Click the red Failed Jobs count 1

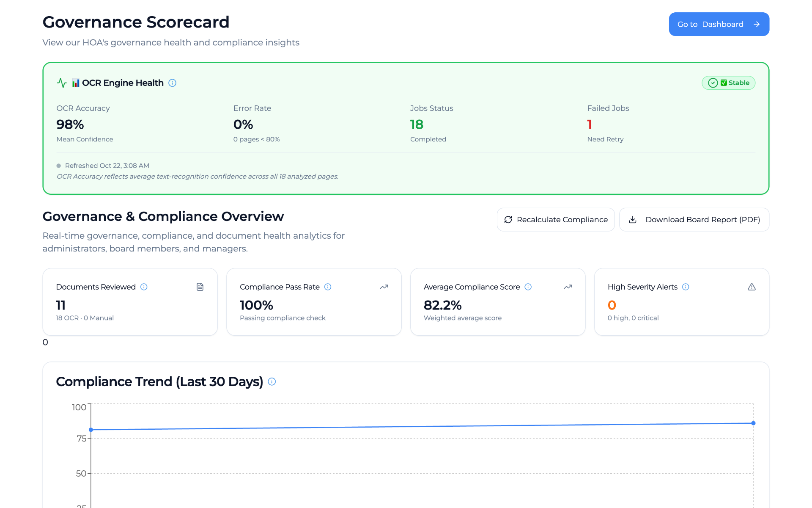(x=590, y=124)
